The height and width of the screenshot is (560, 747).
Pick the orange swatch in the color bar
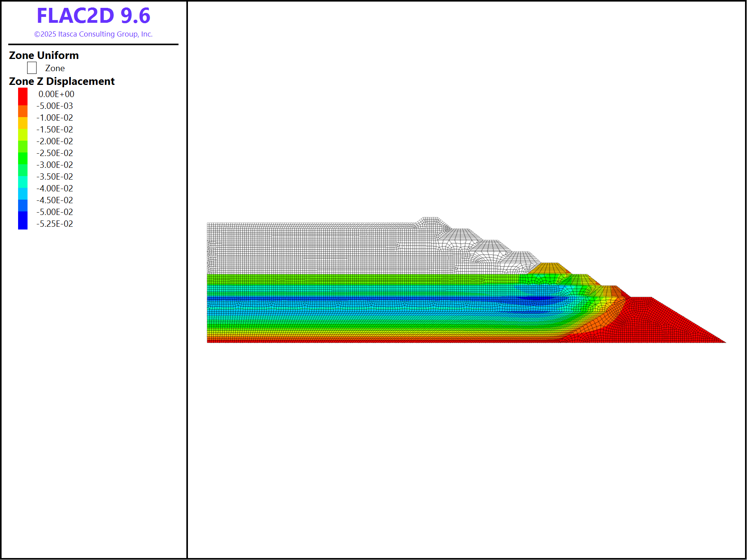tap(23, 111)
